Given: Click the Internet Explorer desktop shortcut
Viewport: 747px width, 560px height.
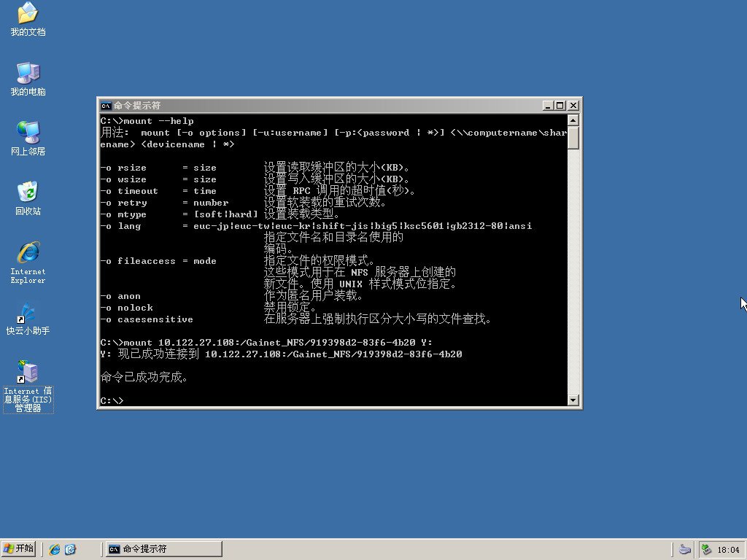Looking at the screenshot, I should click(x=28, y=254).
